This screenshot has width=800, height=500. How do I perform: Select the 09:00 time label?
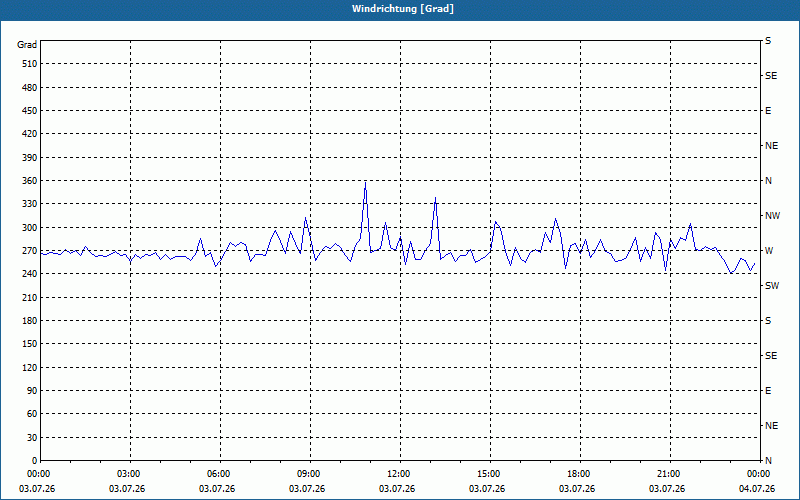point(308,474)
